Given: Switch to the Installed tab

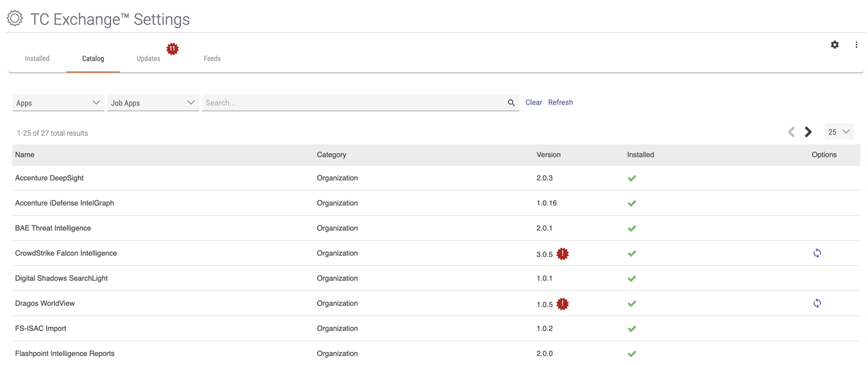Looking at the screenshot, I should (37, 59).
